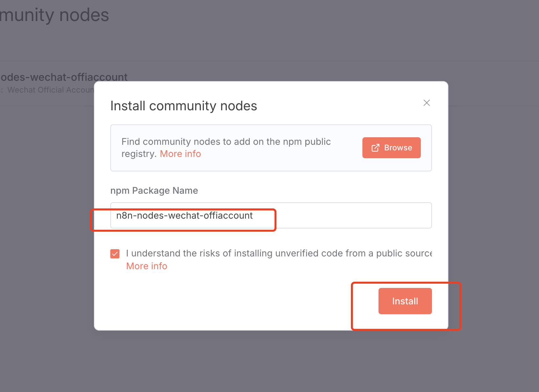Screen dimensions: 539x392
Task: Uncheck the understand-risks checkbox
Action: [x=115, y=254]
